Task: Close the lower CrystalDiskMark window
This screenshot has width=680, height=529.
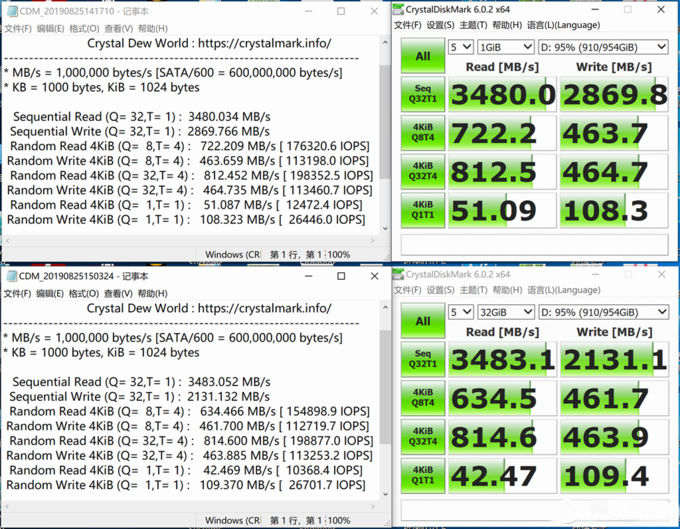Action: [x=664, y=275]
